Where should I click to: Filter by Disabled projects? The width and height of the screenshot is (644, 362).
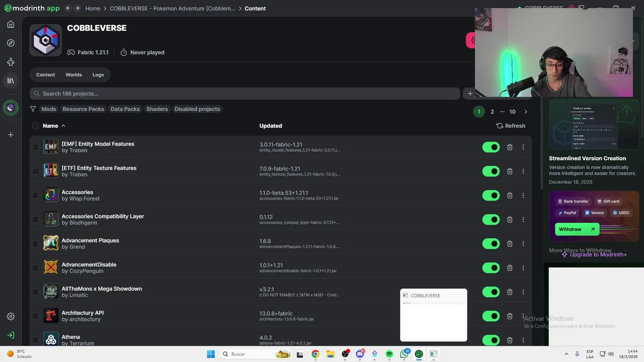(x=197, y=109)
